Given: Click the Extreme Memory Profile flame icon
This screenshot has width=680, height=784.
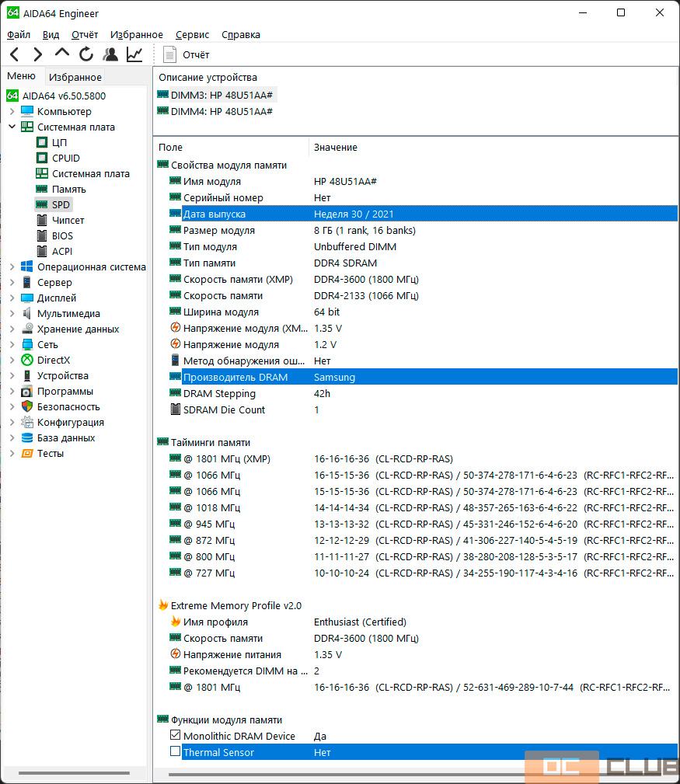Looking at the screenshot, I should (163, 605).
